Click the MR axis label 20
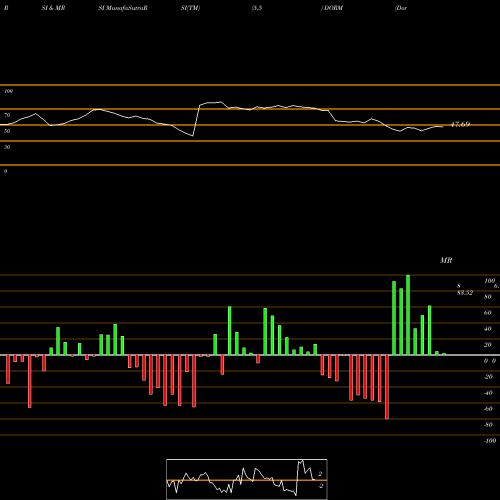The width and height of the screenshot is (500, 500). coord(488,345)
